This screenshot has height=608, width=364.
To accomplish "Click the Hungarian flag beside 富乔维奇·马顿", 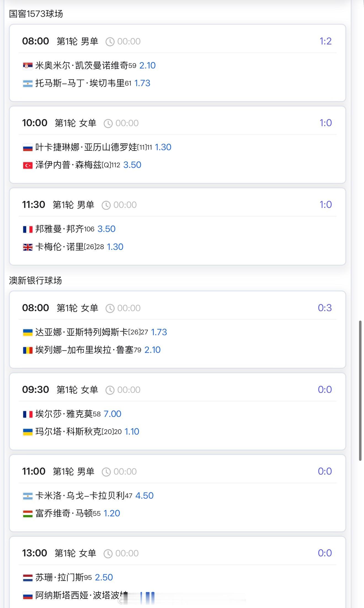I will (28, 514).
